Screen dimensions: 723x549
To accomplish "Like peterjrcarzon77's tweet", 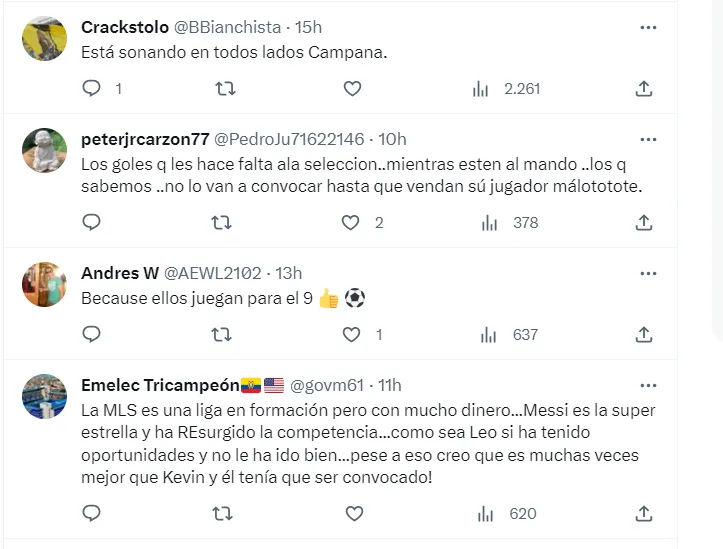I will 350,222.
